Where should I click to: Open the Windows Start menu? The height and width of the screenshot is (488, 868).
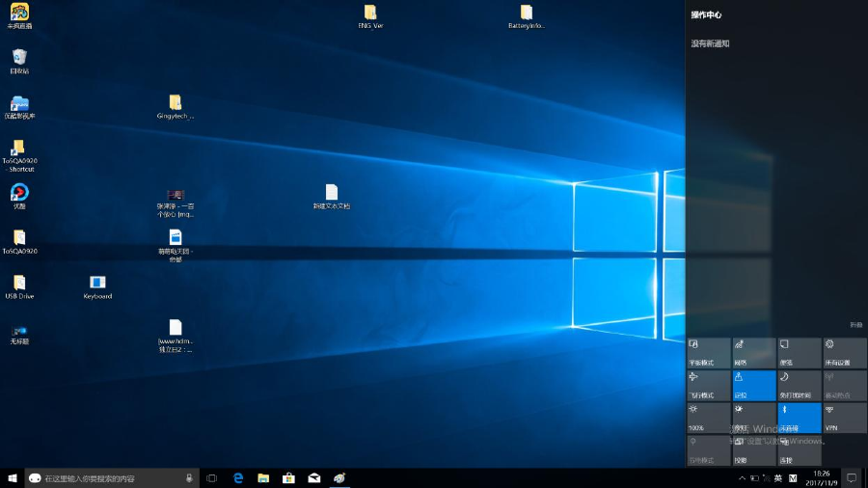point(13,478)
